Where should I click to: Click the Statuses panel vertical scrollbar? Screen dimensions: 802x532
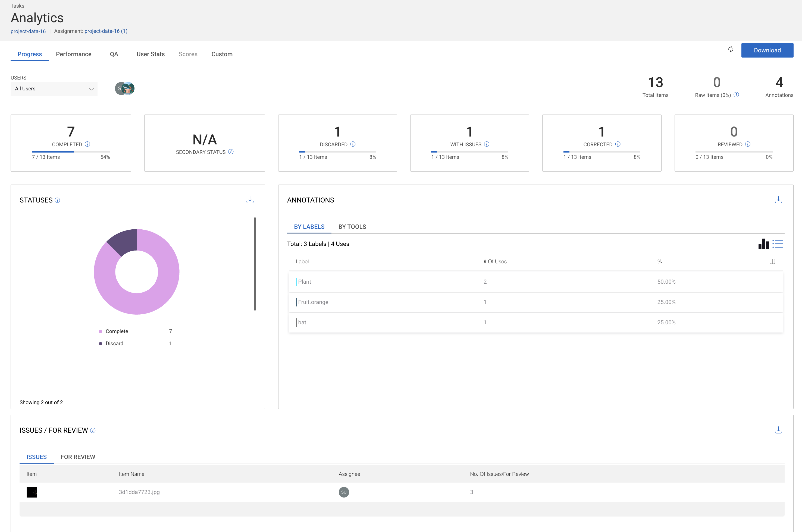tap(255, 264)
